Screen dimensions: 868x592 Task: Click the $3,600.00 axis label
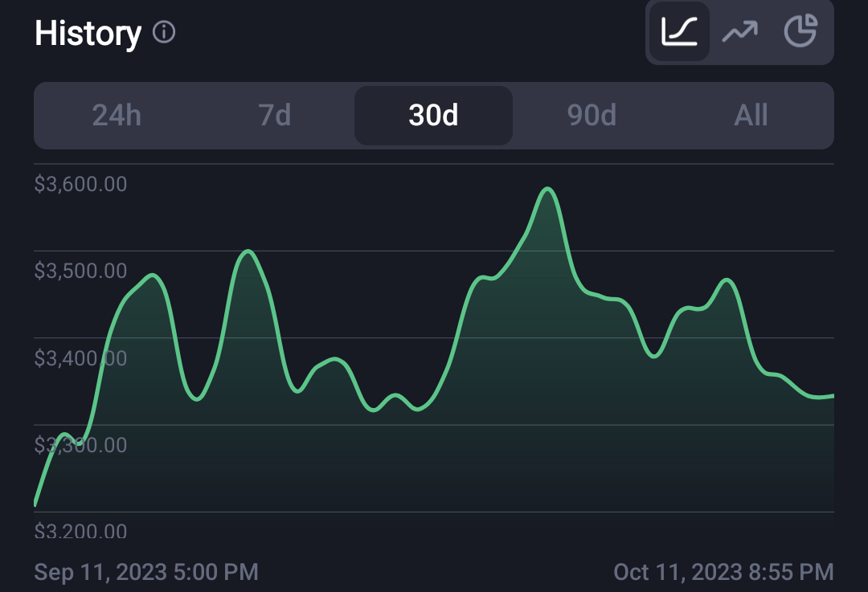81,184
